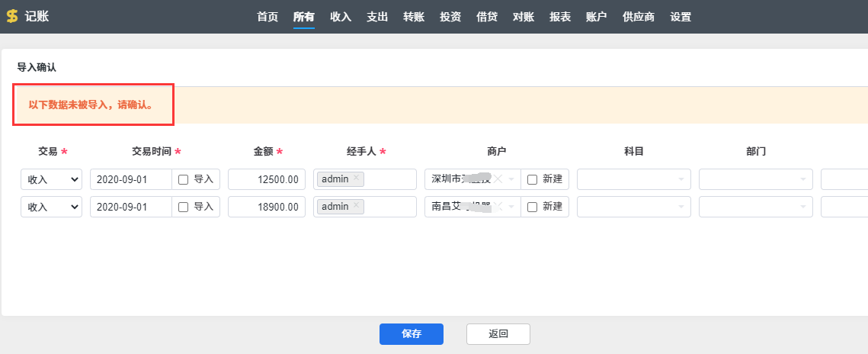This screenshot has height=354, width=868.
Task: Open second row 商户 dropdown arrow
Action: 512,207
